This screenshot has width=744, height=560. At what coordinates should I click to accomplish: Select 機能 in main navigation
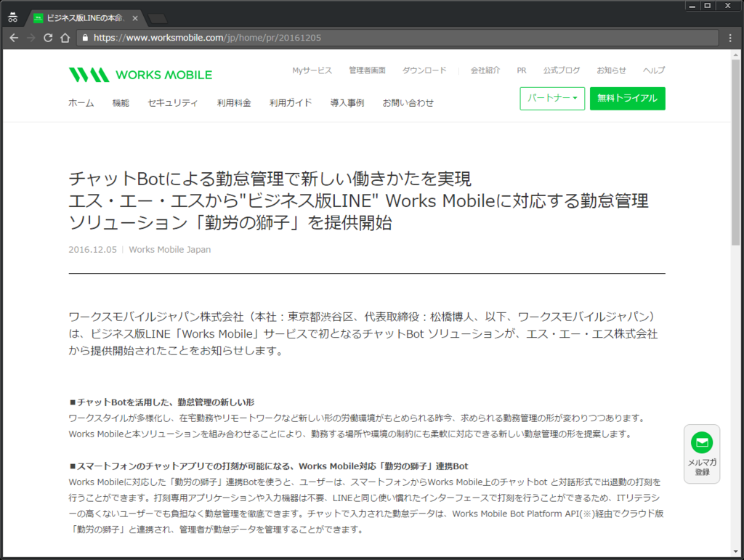pos(121,103)
